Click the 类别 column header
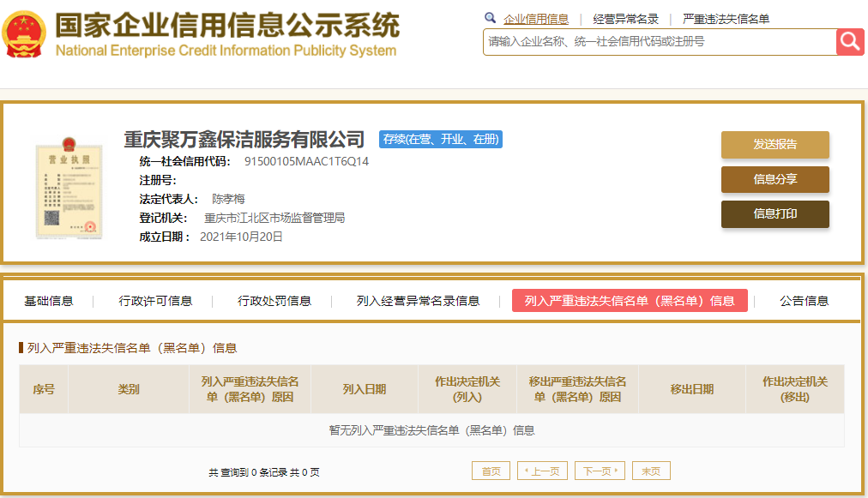Image resolution: width=868 pixels, height=498 pixels. 129,389
